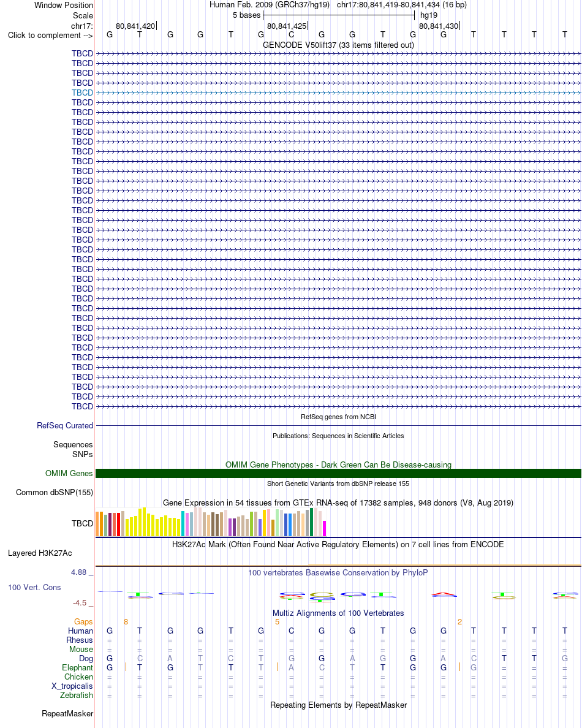Image resolution: width=582 pixels, height=728 pixels.
Task: Select the Elephant alignment row label
Action: pyautogui.click(x=78, y=668)
